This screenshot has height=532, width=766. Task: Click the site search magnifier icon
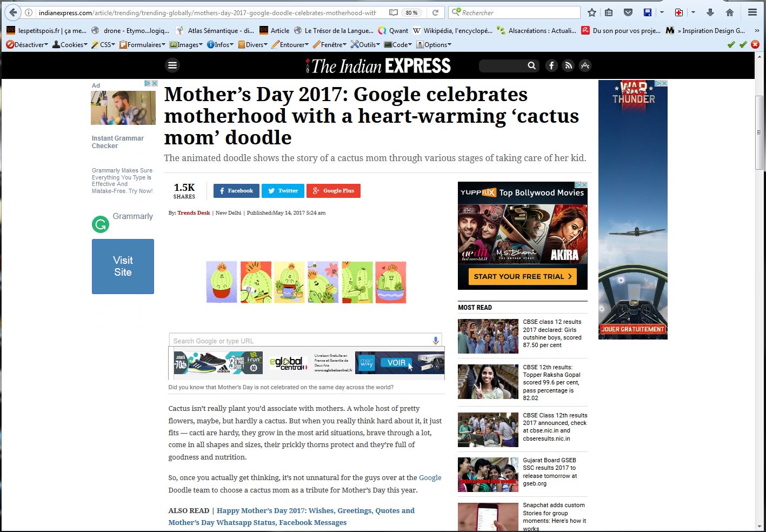[x=532, y=65]
